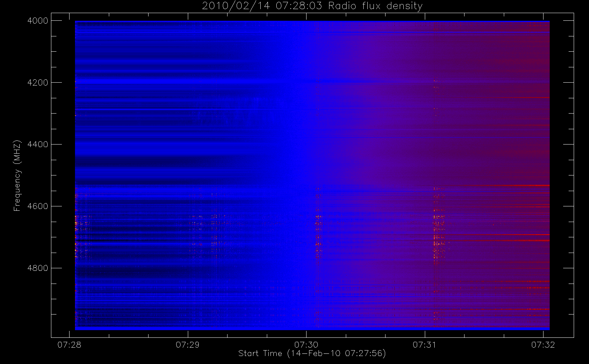Click the 4800 frequency tick label
The image size is (589, 364).
38,268
